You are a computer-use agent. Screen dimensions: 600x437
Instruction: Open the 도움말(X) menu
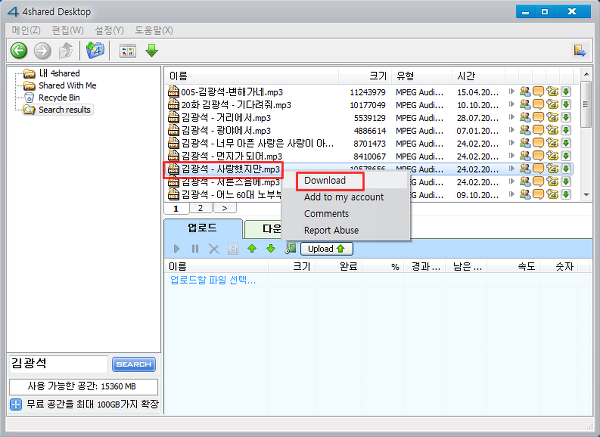[x=154, y=30]
